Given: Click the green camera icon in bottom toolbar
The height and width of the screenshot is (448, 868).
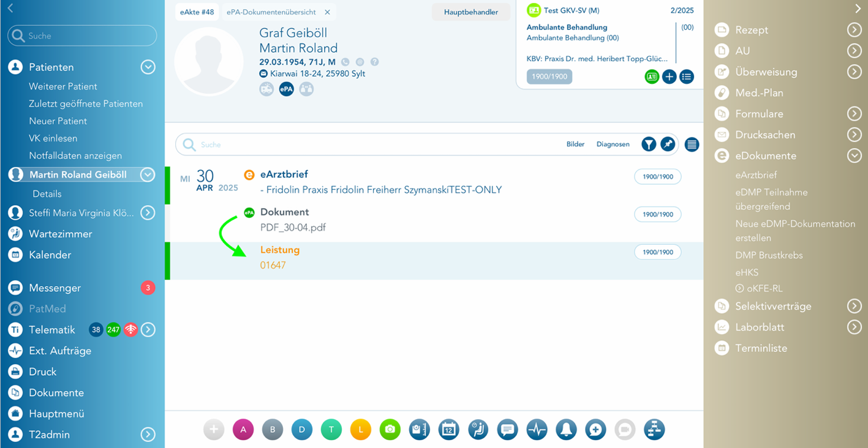Looking at the screenshot, I should click(390, 430).
